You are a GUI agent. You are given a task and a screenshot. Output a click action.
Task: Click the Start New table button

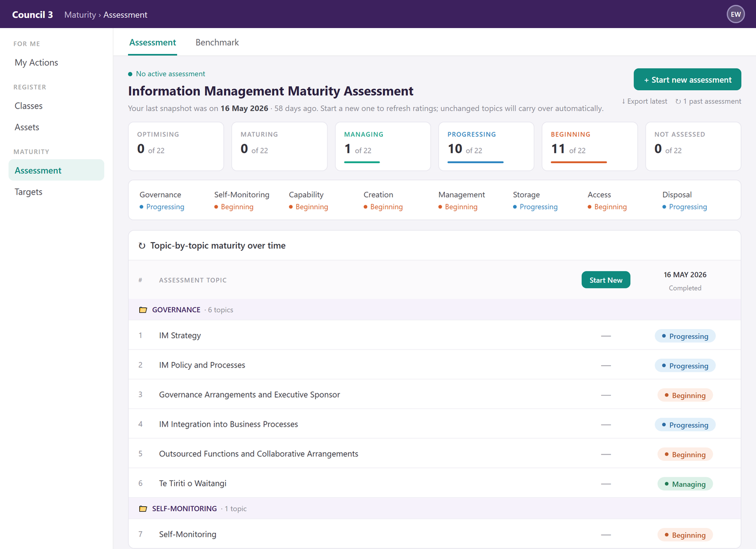click(606, 280)
